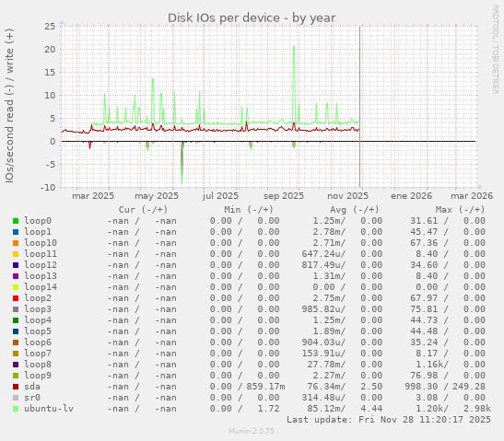Click the 'sep 2025' x-axis label
This screenshot has width=504, height=441.
(x=284, y=196)
